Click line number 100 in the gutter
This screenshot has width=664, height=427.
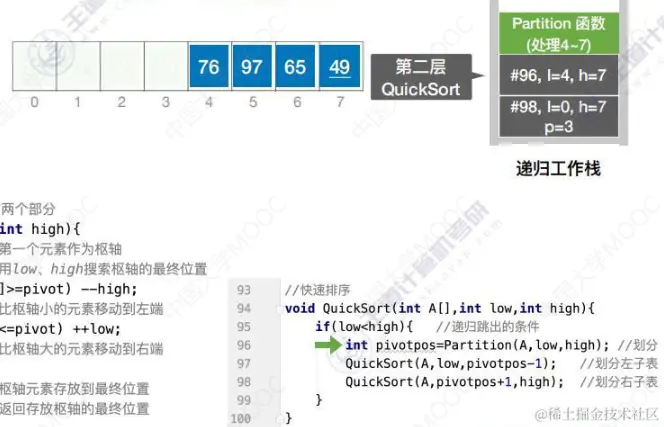[241, 419]
